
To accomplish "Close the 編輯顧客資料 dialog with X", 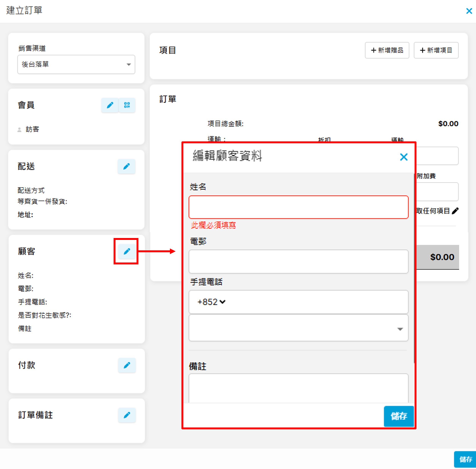I will [x=404, y=157].
